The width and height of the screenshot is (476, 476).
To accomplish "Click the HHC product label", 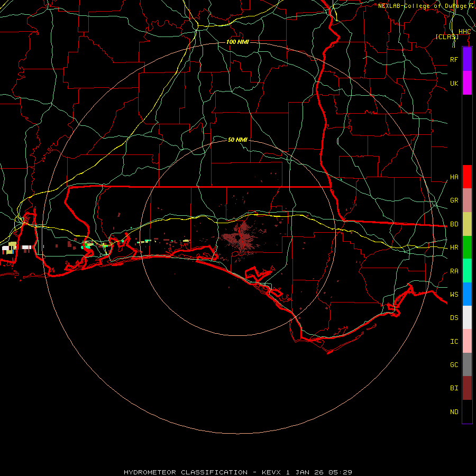I will [464, 32].
